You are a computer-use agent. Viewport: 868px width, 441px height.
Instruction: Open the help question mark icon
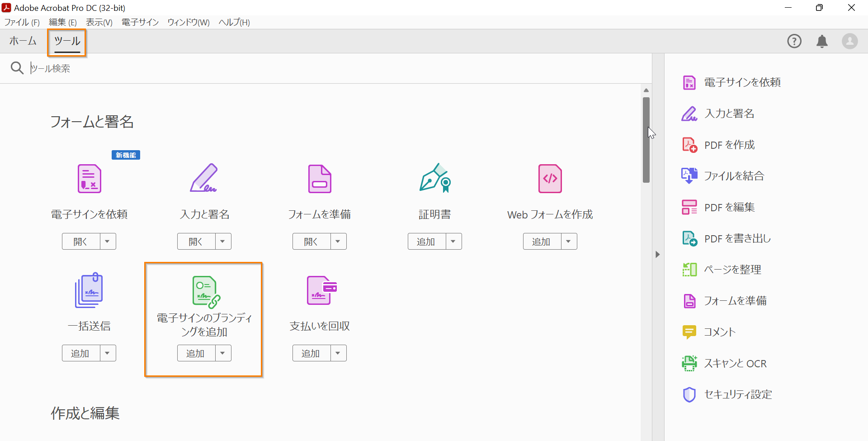794,41
